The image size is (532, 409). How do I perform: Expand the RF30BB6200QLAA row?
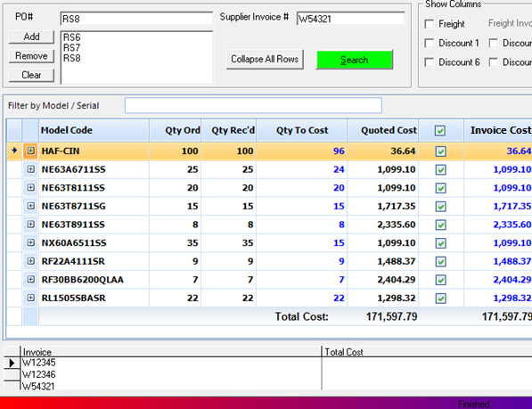[30, 279]
